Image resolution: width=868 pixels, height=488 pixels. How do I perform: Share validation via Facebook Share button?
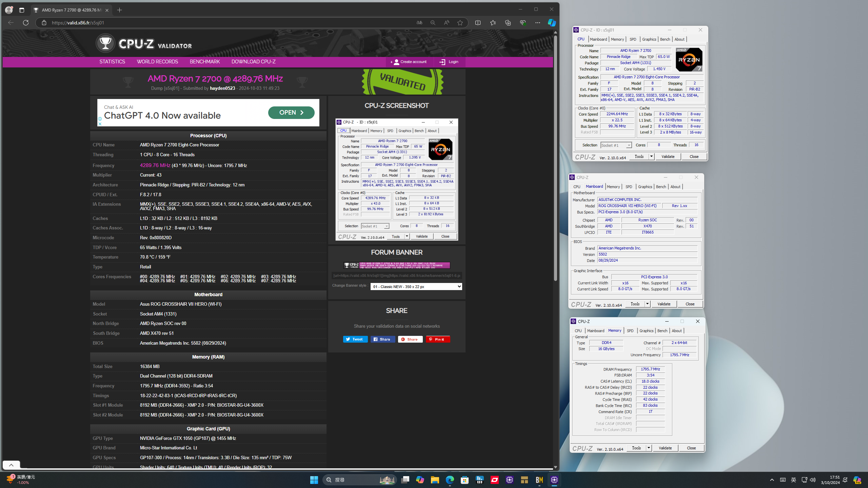383,339
